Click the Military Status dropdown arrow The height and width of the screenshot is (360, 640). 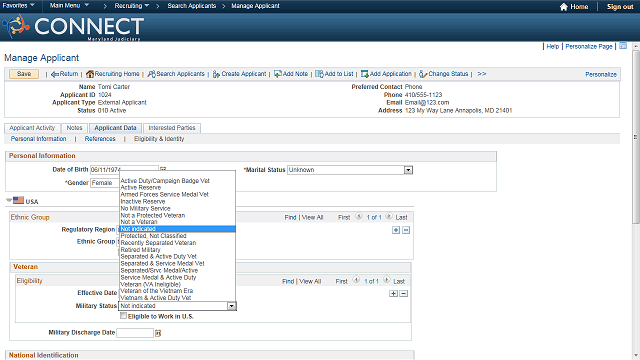(x=231, y=306)
